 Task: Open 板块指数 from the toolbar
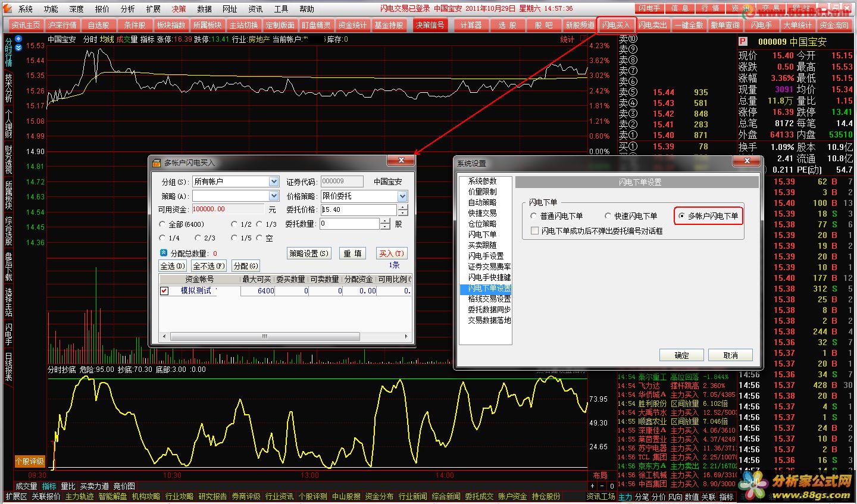(x=171, y=25)
